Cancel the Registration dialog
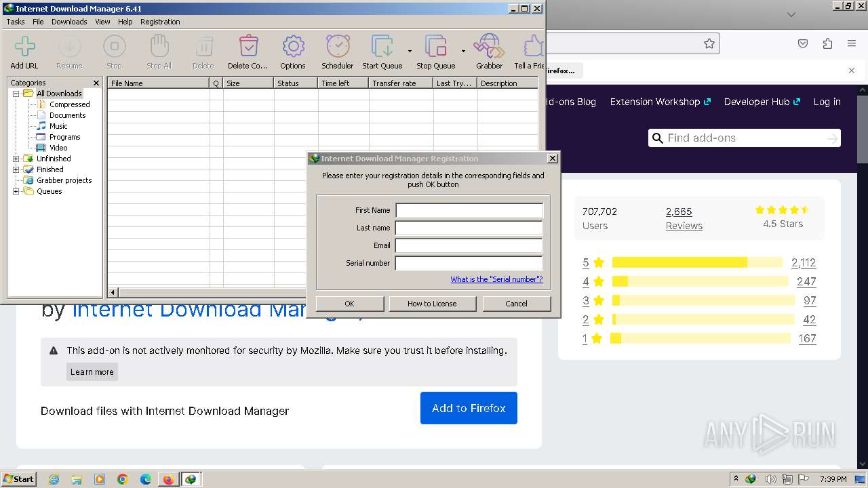 pyautogui.click(x=516, y=304)
